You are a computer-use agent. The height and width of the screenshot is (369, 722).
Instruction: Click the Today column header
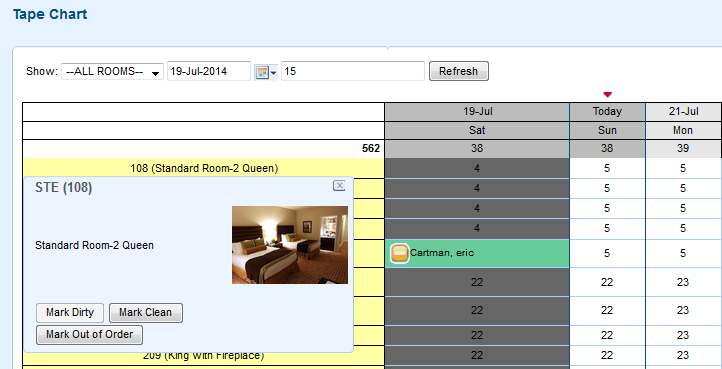[x=607, y=111]
